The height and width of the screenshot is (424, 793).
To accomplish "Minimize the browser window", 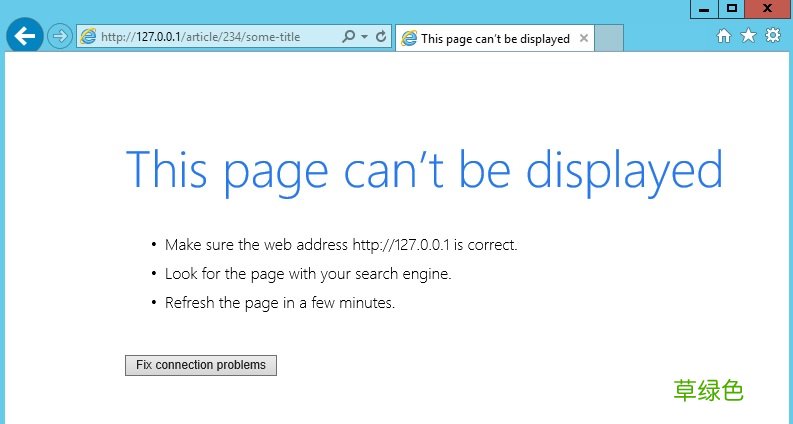I will pos(704,9).
